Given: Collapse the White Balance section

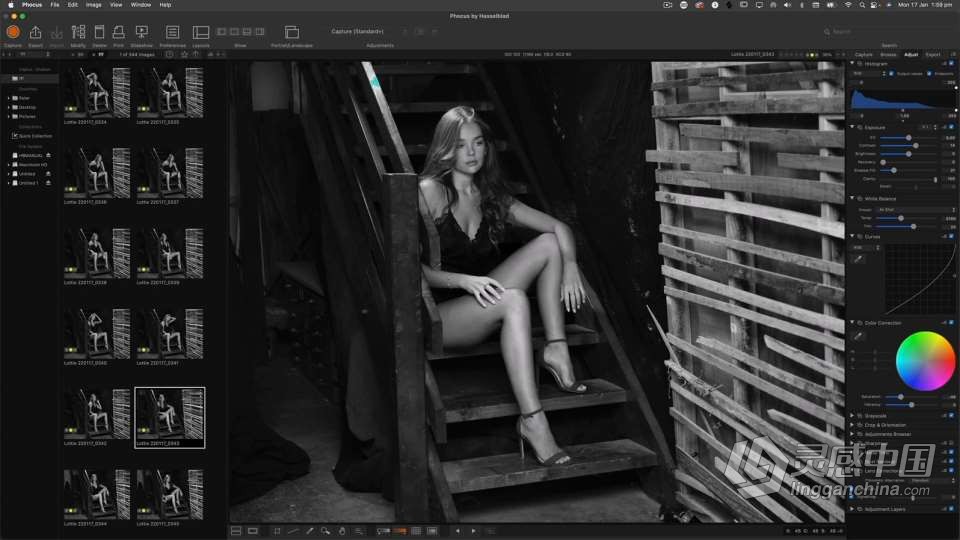Looking at the screenshot, I should (852, 199).
